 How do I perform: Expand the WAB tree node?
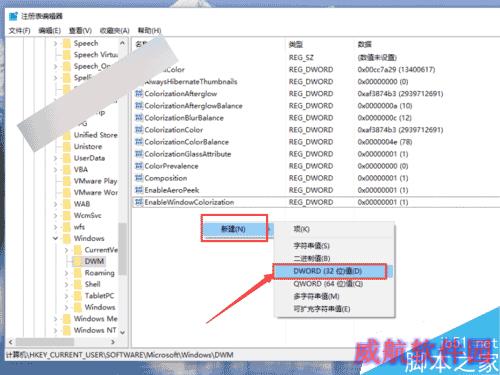(x=55, y=204)
